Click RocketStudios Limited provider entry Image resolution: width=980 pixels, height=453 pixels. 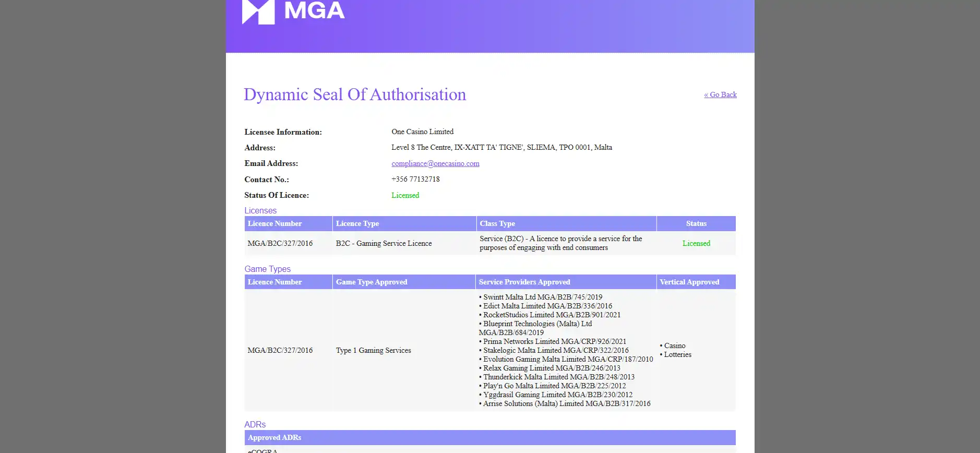tap(550, 315)
